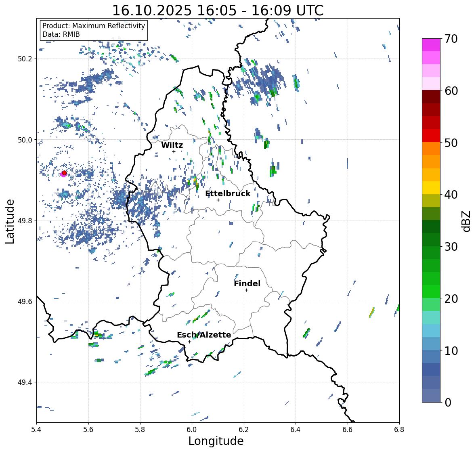This screenshot has width=476, height=451.
Task: Click the 50.0 latitude tick label
Action: 25,140
